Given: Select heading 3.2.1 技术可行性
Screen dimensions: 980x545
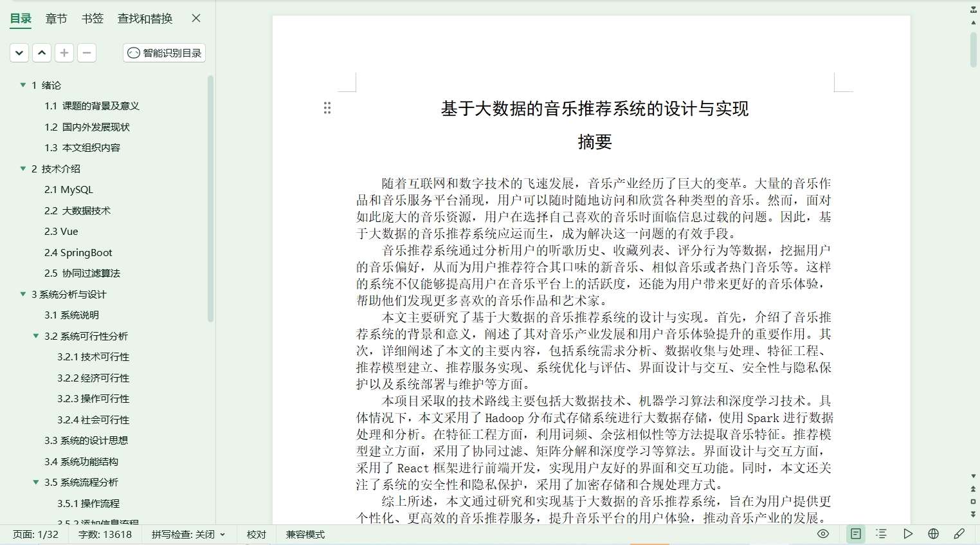Looking at the screenshot, I should [93, 357].
